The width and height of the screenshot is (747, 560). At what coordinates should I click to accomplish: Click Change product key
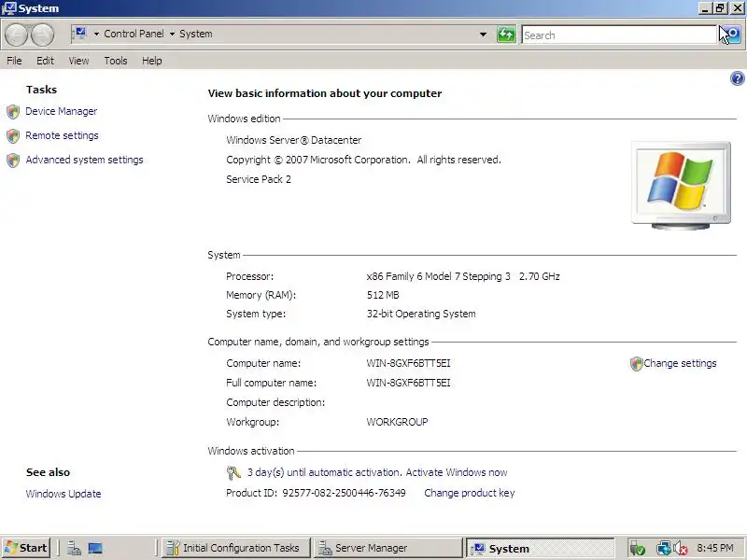click(x=470, y=493)
